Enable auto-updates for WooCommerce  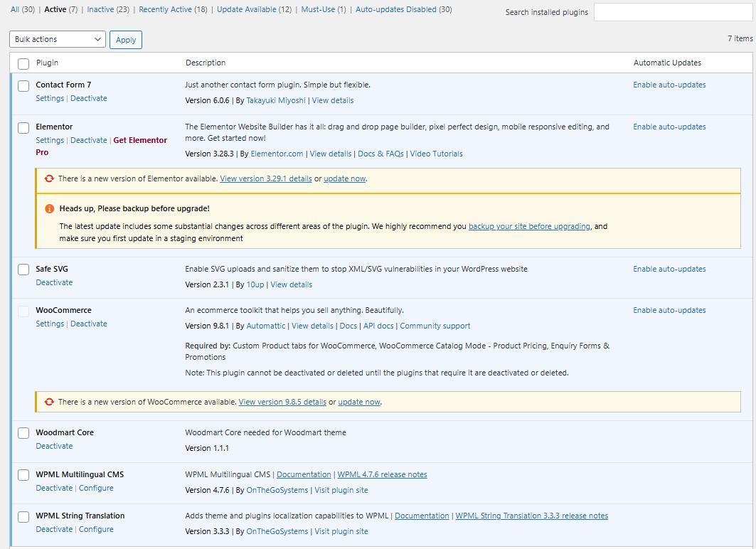(x=669, y=310)
